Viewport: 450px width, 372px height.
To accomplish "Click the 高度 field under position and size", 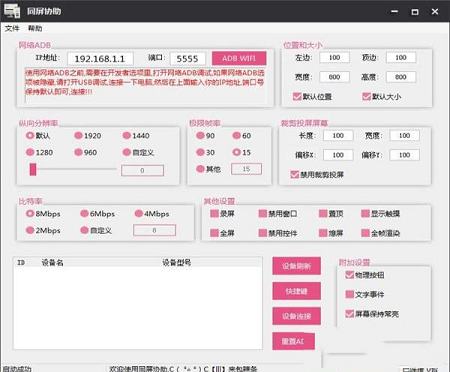I will (401, 77).
